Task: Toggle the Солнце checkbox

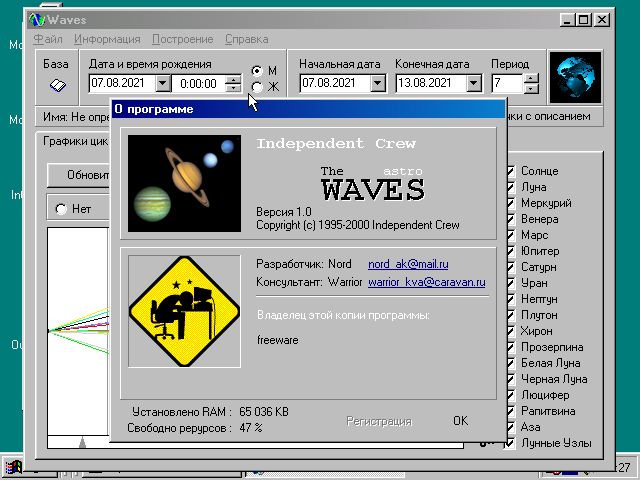Action: tap(511, 171)
